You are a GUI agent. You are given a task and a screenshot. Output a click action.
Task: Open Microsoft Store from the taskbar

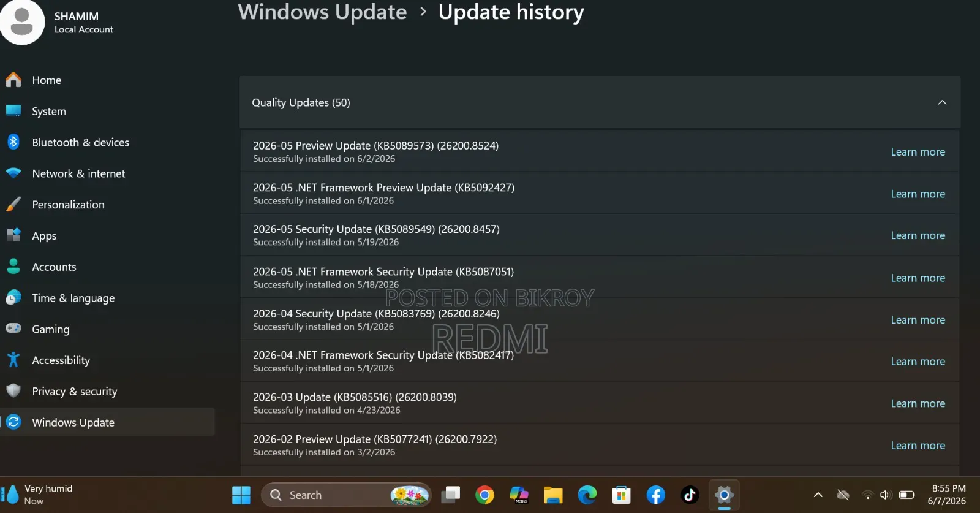[622, 495]
